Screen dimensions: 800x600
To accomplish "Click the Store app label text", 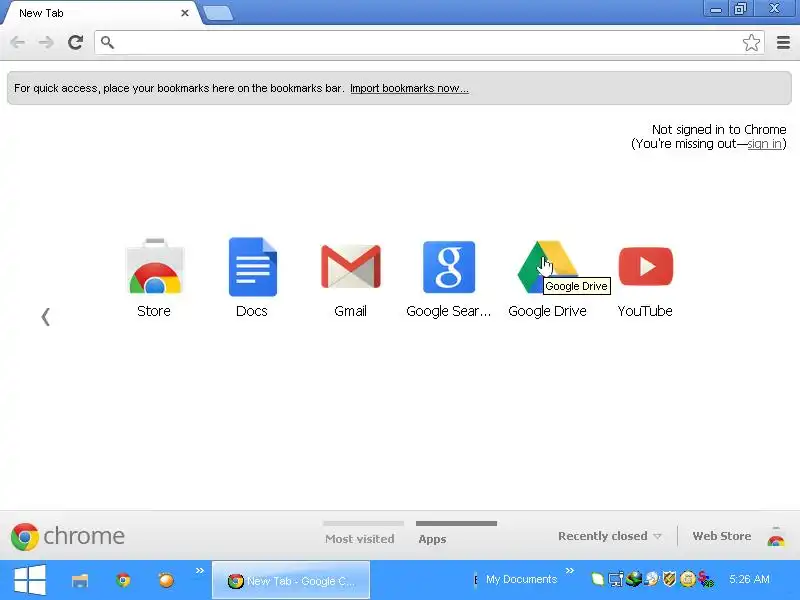I will pos(154,311).
